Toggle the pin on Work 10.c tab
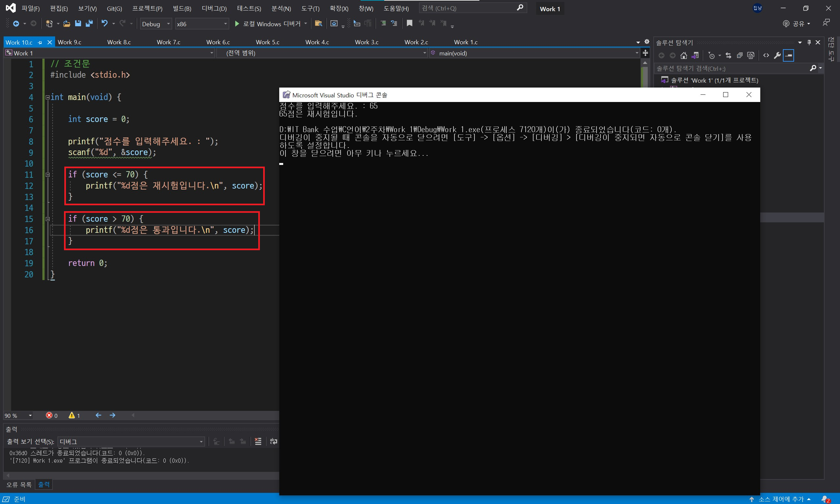Image resolution: width=840 pixels, height=504 pixels. coord(40,42)
